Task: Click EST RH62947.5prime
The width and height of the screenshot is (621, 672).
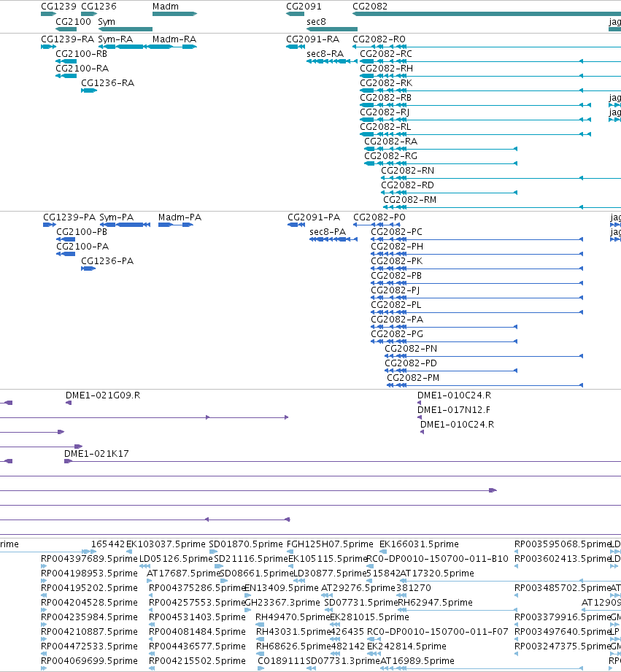Action: pos(436,602)
